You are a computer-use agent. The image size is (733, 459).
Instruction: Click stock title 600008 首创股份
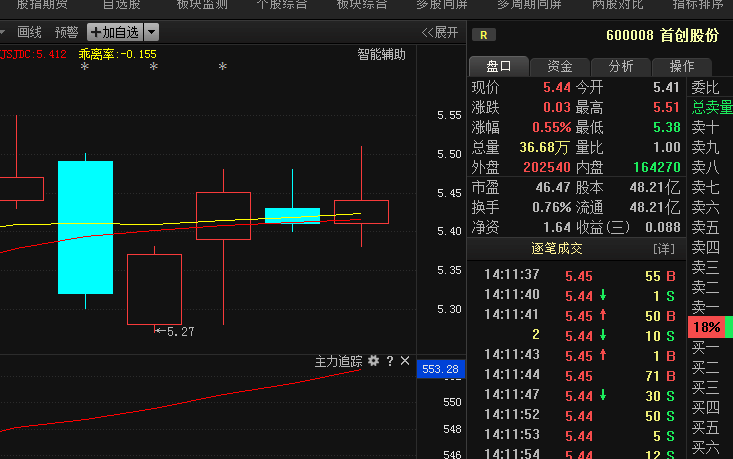pos(662,35)
